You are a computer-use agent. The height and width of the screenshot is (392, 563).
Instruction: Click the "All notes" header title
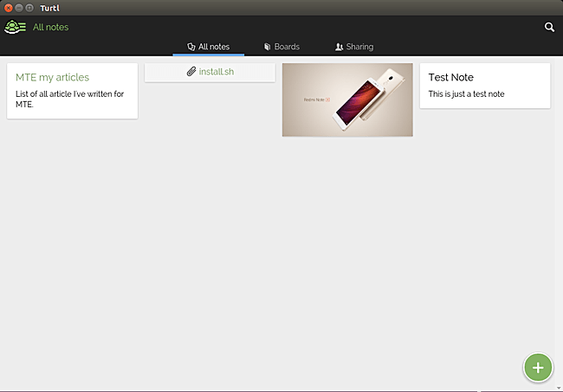pos(50,27)
